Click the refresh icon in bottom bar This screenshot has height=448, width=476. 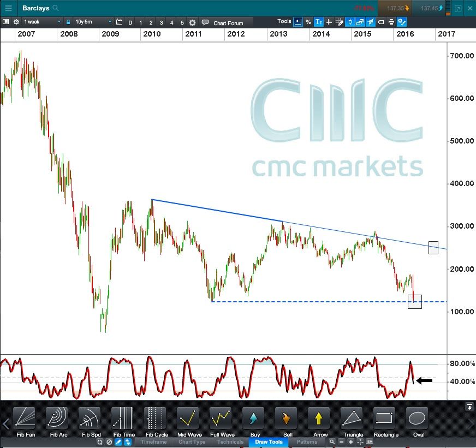pyautogui.click(x=99, y=442)
